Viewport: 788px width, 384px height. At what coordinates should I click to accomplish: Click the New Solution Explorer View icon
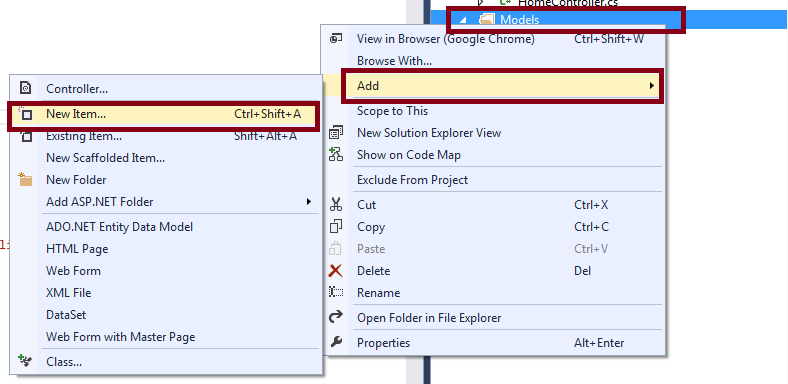point(336,133)
